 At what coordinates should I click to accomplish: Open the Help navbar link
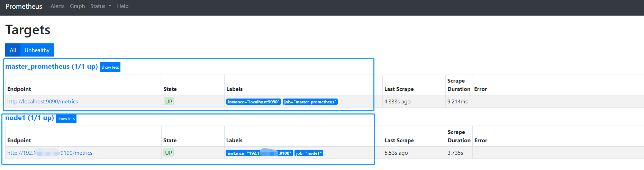pyautogui.click(x=123, y=6)
